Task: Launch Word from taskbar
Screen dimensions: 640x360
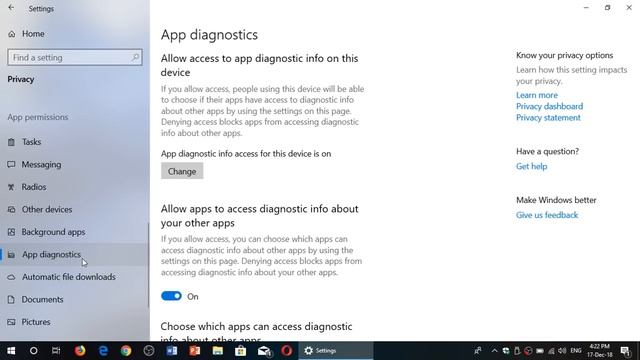Action: point(172,351)
